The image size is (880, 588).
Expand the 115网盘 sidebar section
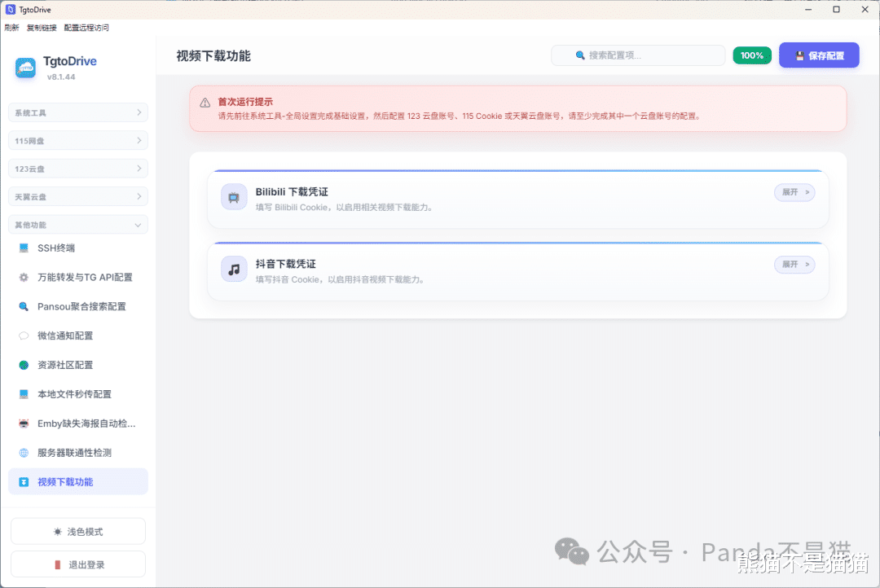[78, 141]
